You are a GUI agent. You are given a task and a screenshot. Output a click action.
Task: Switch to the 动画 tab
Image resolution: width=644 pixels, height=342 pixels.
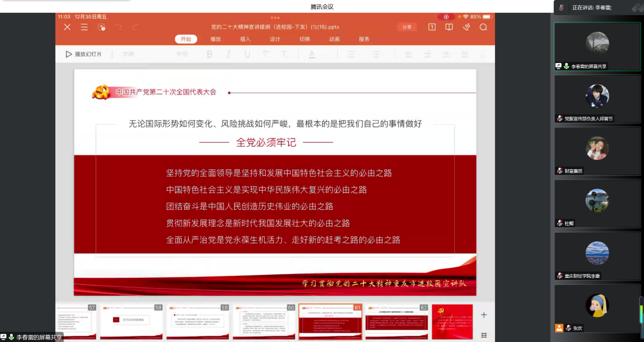[x=334, y=39]
